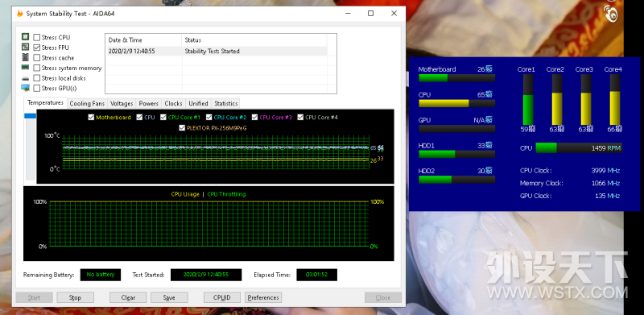Click the FPU icon beside Stress FPU
Screen dimensions: 644x315
[26, 48]
